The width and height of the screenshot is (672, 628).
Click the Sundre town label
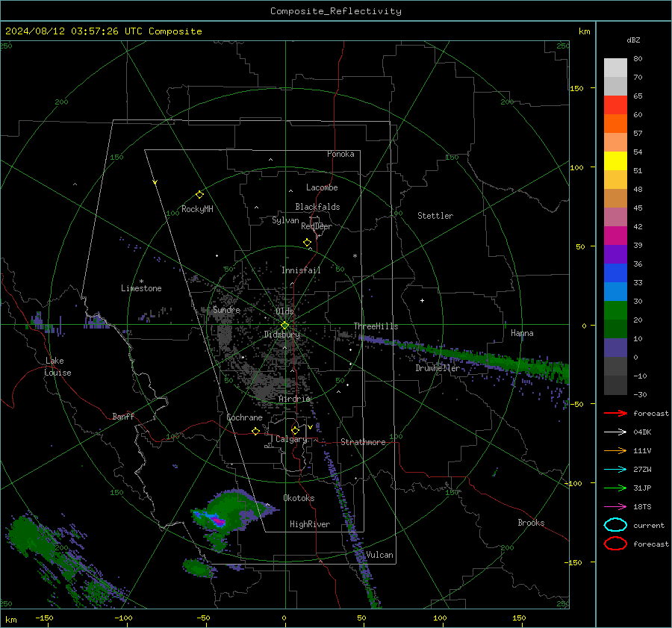(x=227, y=309)
